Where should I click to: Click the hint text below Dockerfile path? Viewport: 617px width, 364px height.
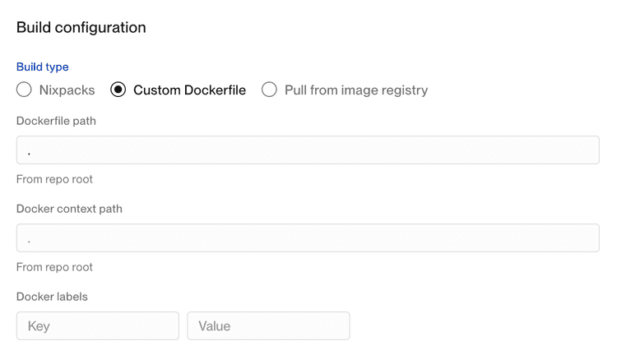point(54,179)
